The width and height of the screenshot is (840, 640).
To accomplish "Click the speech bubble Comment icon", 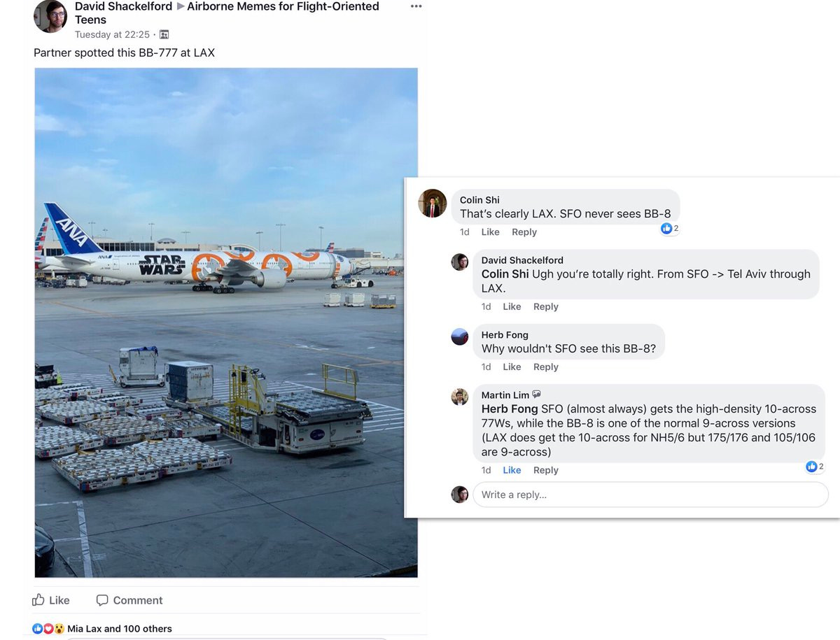I will click(x=102, y=600).
